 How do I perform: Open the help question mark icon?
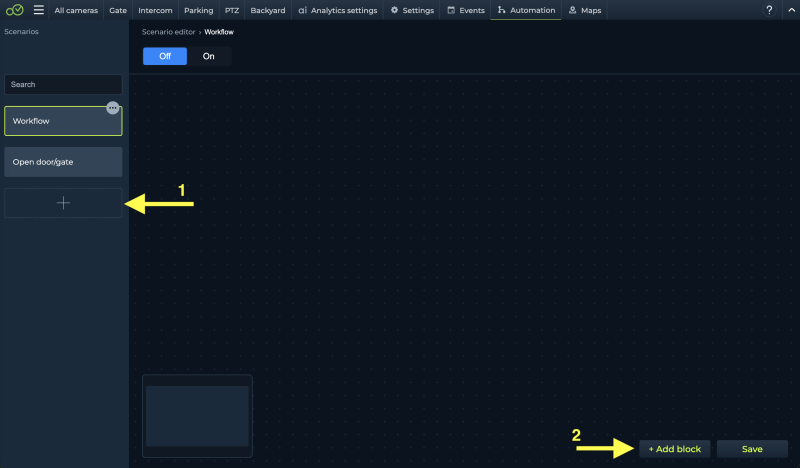pos(769,10)
